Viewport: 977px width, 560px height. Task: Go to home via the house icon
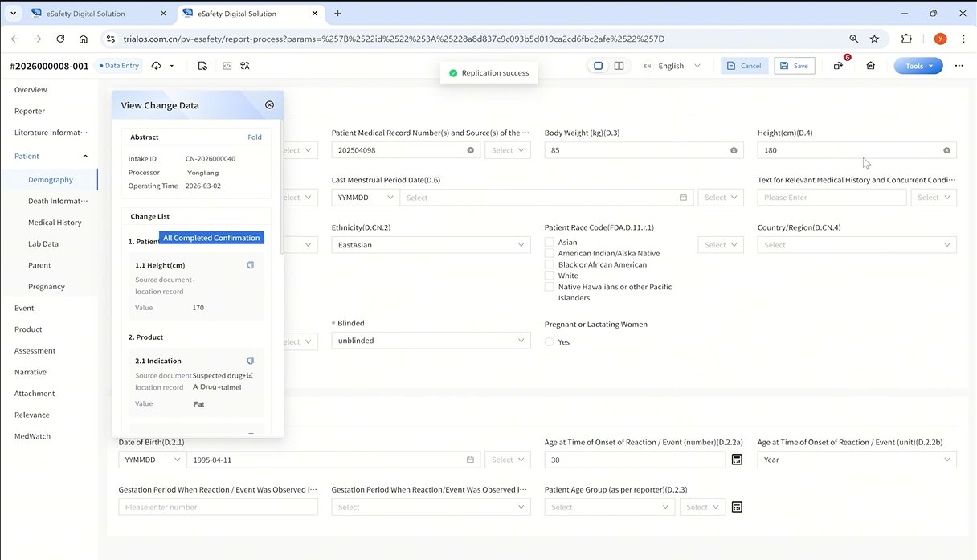tap(870, 66)
